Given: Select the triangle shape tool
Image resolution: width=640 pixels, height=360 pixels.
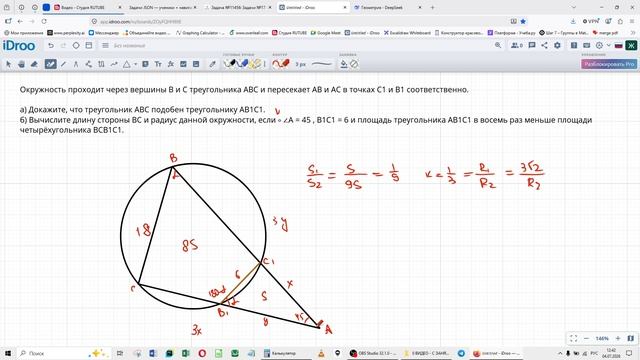Looking at the screenshot, I should click(x=127, y=64).
